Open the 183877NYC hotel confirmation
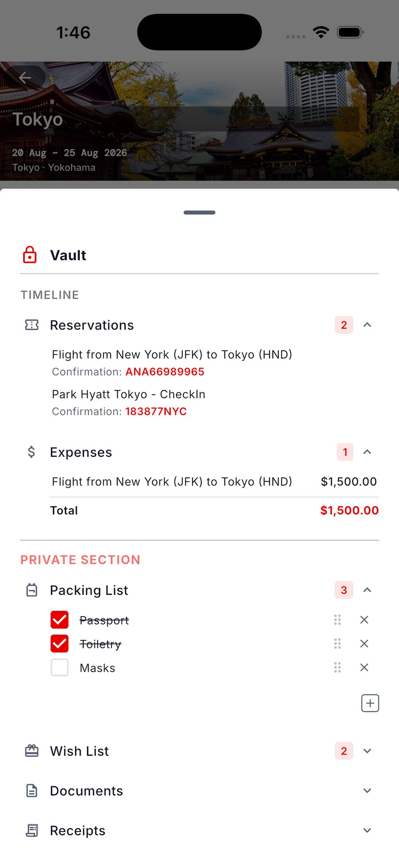Viewport: 399px width, 868px height. 156,412
